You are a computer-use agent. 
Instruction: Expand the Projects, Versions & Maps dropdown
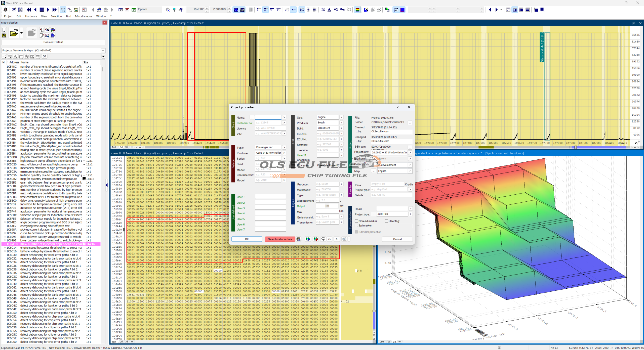[x=103, y=50]
